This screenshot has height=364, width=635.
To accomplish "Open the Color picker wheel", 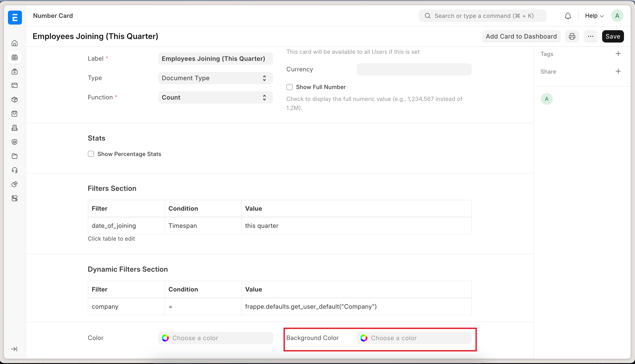I will [165, 338].
